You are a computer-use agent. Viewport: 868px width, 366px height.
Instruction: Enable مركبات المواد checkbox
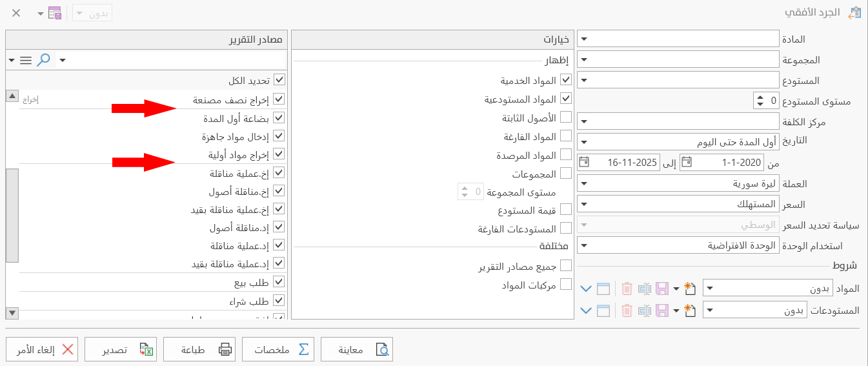[566, 284]
